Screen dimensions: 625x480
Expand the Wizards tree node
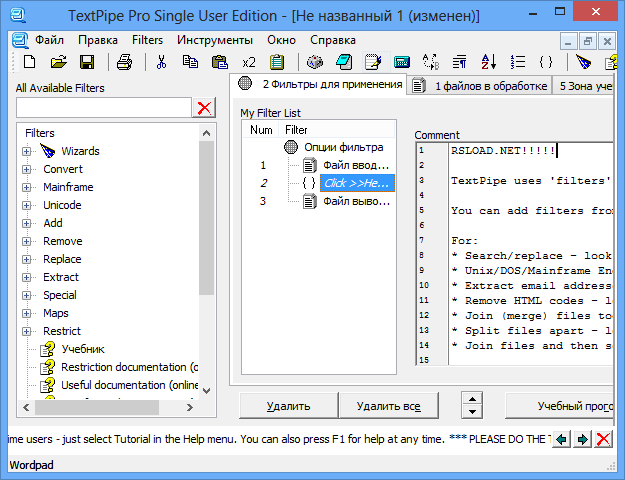(x=27, y=151)
